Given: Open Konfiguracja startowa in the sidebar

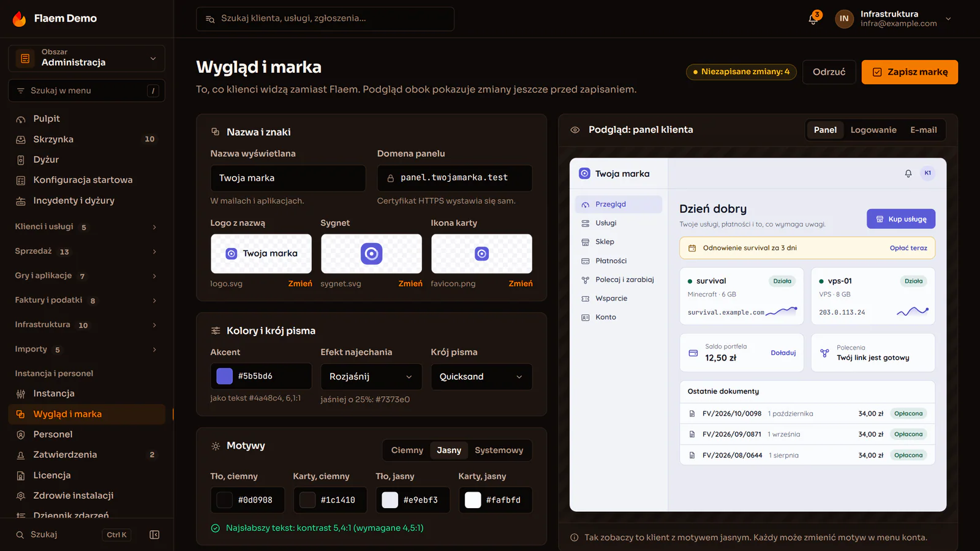Looking at the screenshot, I should 87,180.
